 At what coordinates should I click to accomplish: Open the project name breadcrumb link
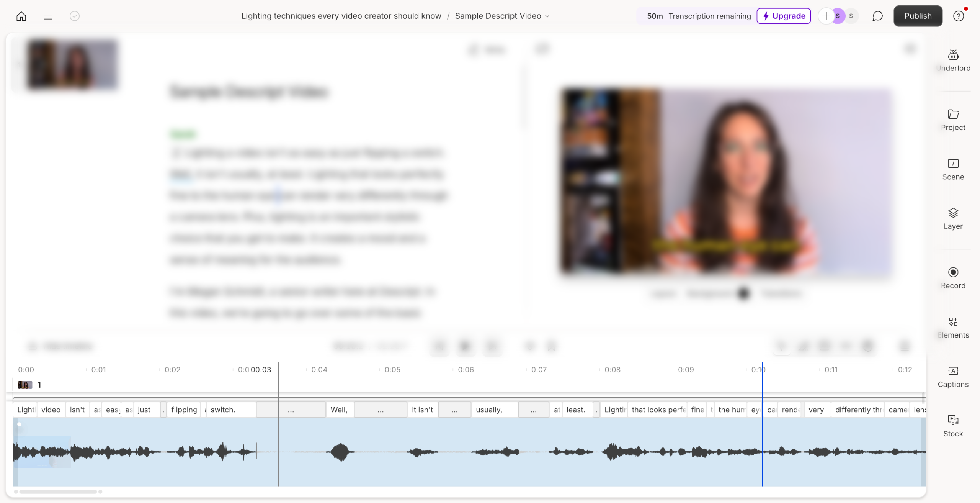[341, 16]
